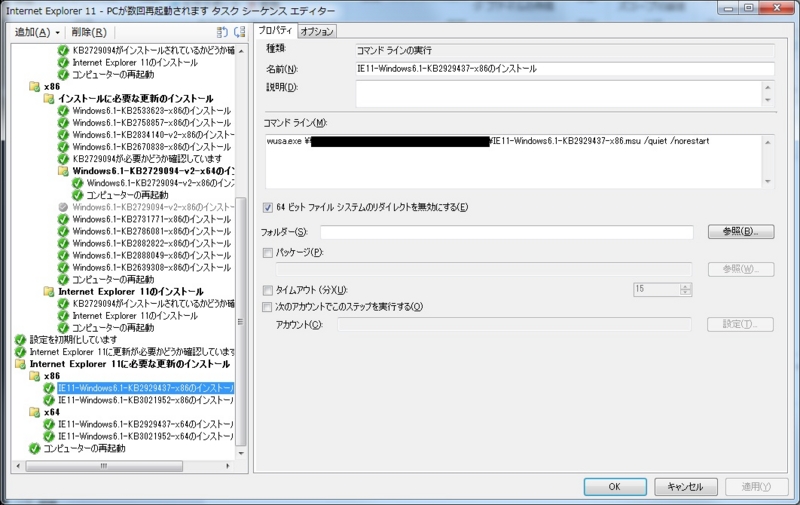Click the 設定(T) account button
The width and height of the screenshot is (800, 505).
coord(740,324)
